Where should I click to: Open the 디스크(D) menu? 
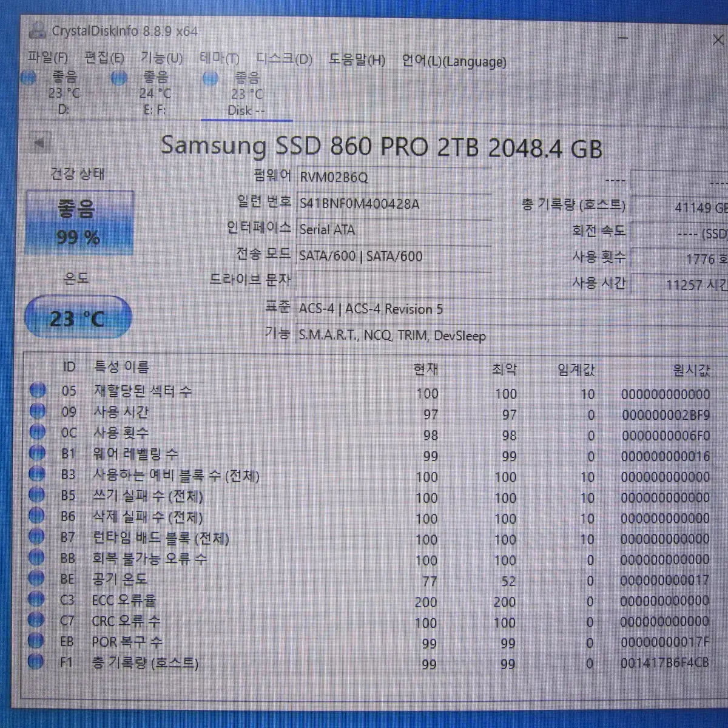284,59
